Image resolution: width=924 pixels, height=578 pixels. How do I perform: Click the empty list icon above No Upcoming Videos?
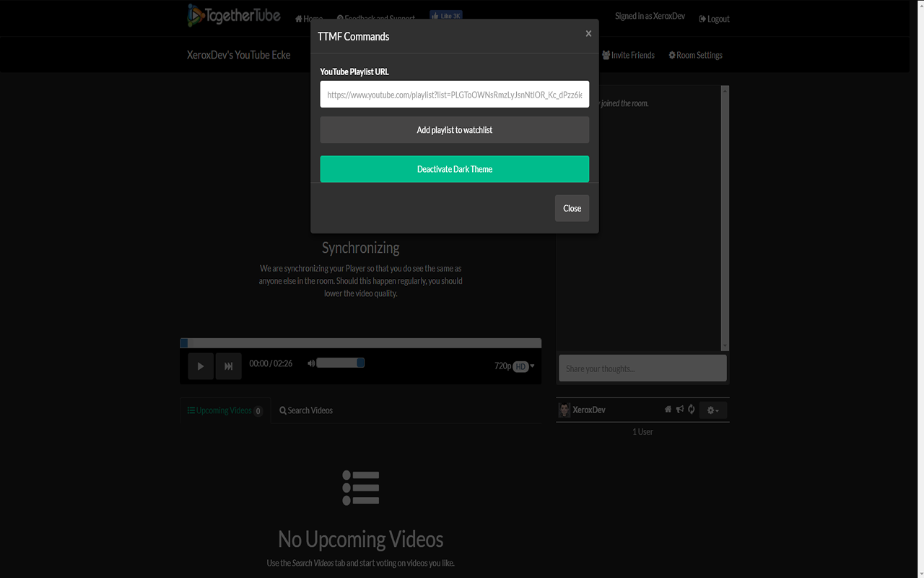point(360,488)
